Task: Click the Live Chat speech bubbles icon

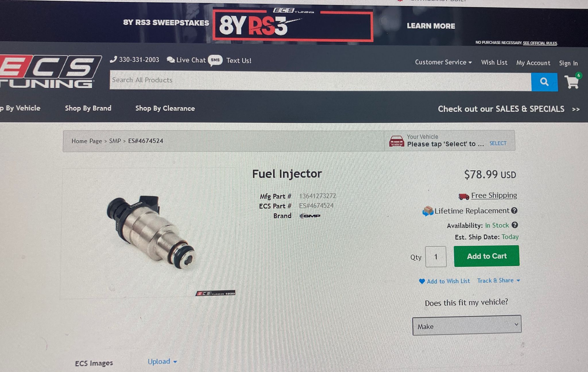Action: 171,60
